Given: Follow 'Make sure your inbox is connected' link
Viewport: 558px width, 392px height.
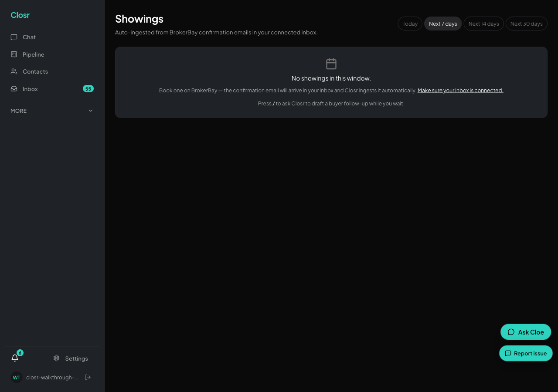Looking at the screenshot, I should 460,91.
